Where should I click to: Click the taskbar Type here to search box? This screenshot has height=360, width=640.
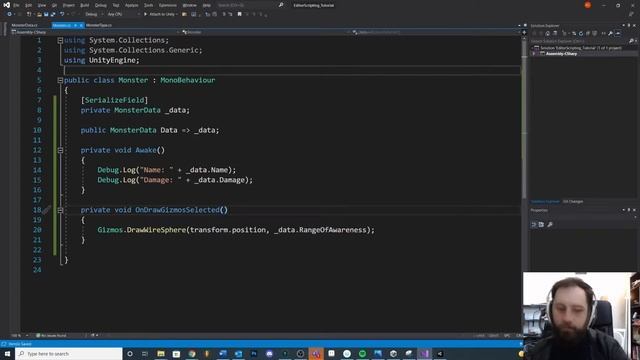click(x=69, y=353)
